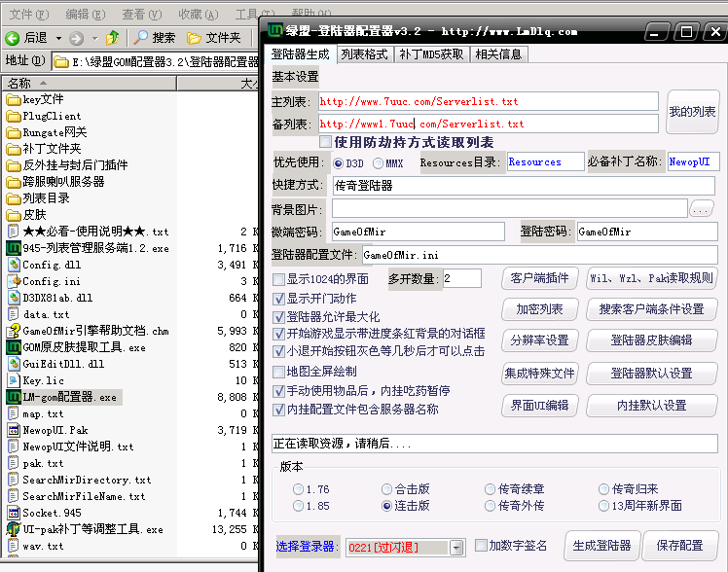Screen dimensions: 728x572
Task: Click SearchMirDirectory.txt file name
Action: pos(87,480)
